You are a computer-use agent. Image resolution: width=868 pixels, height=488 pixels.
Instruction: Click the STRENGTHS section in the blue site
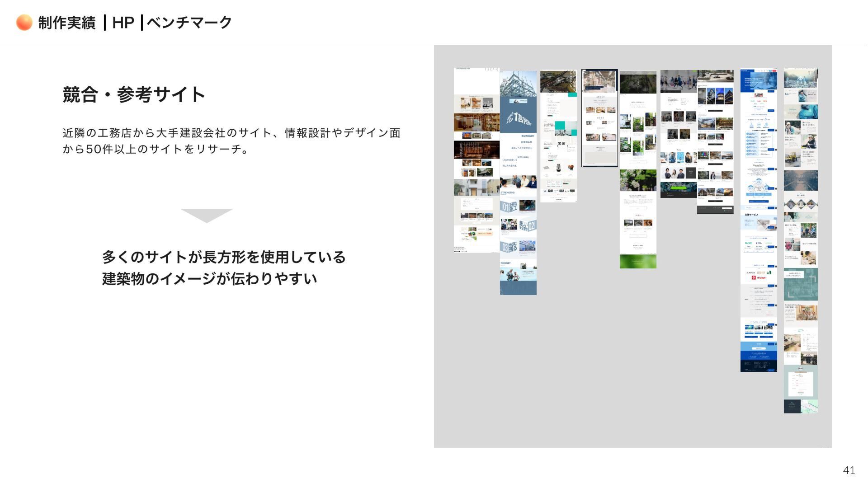[508, 193]
